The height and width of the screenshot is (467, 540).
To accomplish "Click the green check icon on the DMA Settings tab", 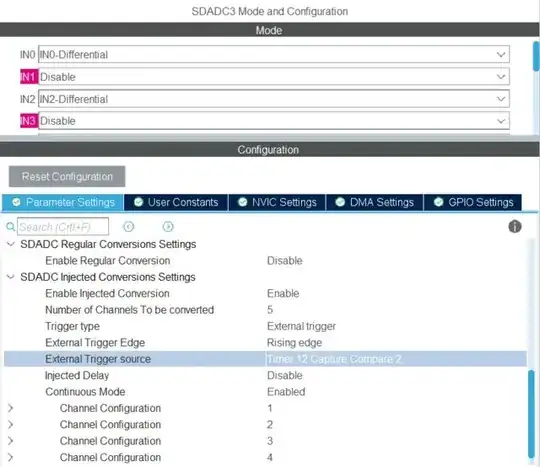I will (x=340, y=202).
